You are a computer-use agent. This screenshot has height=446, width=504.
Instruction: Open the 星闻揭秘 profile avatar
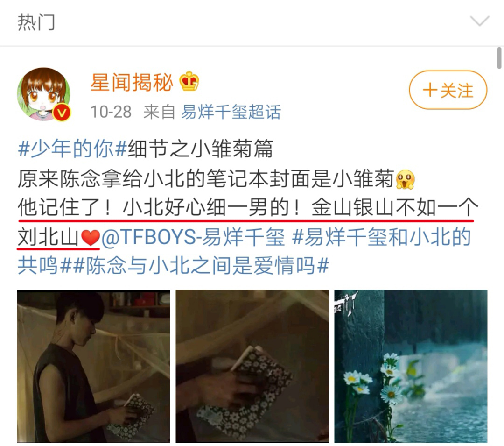(x=44, y=94)
